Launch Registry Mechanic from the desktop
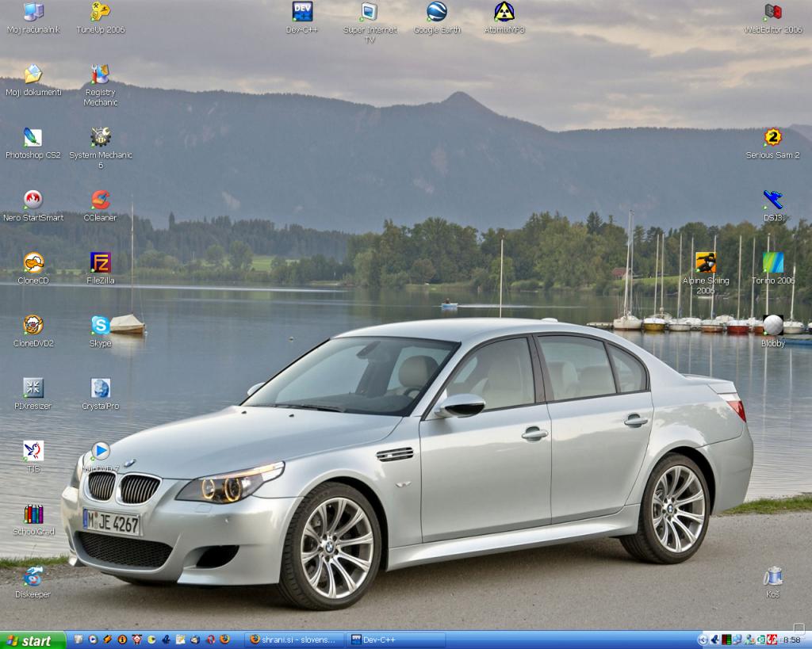This screenshot has height=649, width=812. click(101, 86)
